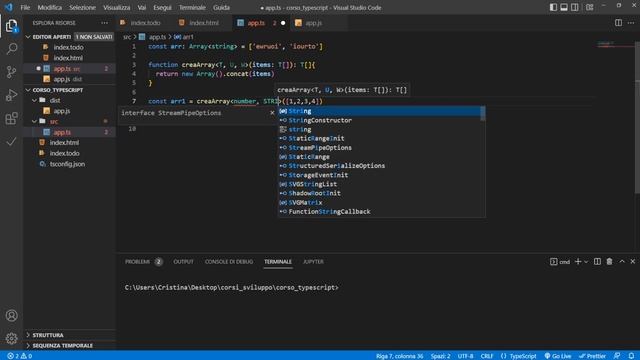Open the Run and Debug view
Image resolution: width=640 pixels, height=360 pixels.
click(x=11, y=95)
